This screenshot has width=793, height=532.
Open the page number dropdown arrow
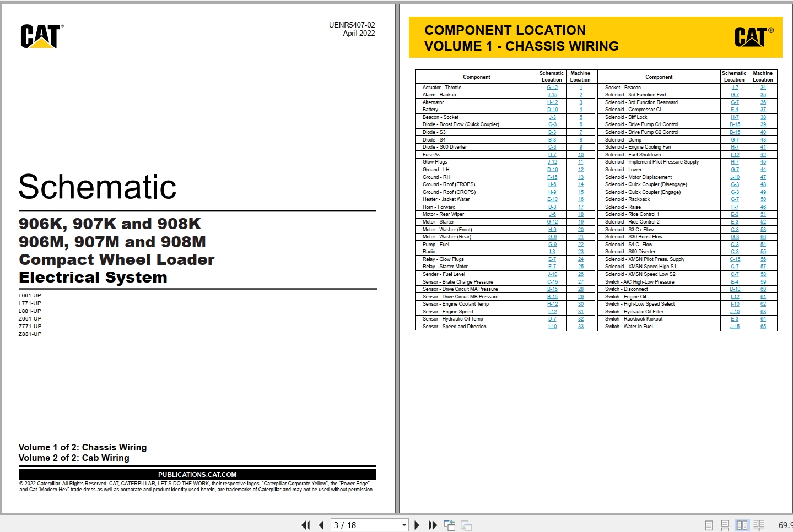click(404, 525)
